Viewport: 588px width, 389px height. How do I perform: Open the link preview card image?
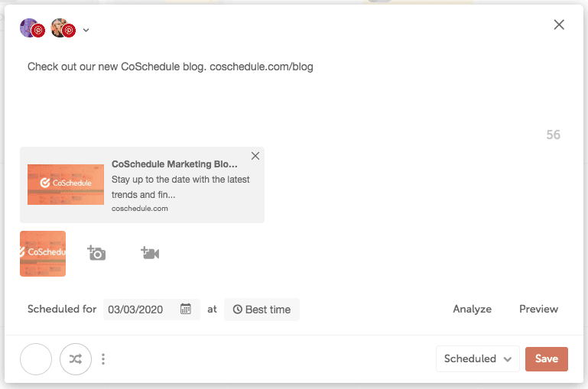pos(66,184)
